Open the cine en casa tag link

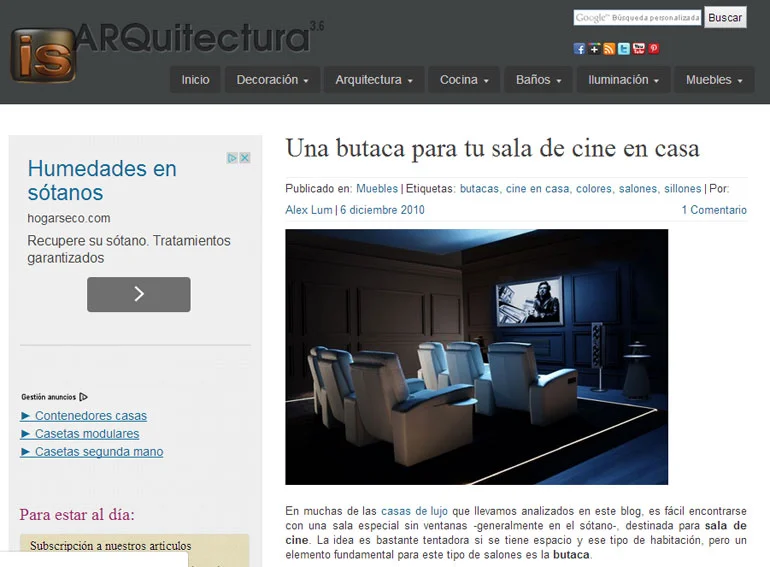click(x=537, y=189)
